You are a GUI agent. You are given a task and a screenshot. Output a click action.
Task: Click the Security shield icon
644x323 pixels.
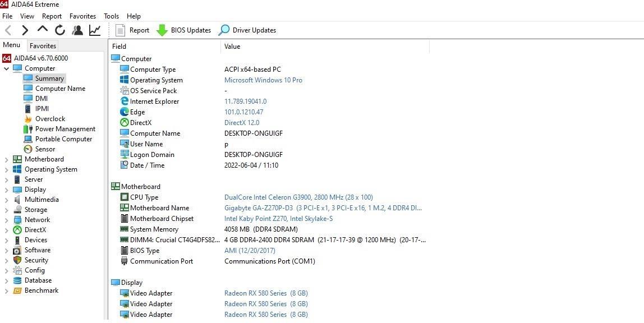pos(17,260)
